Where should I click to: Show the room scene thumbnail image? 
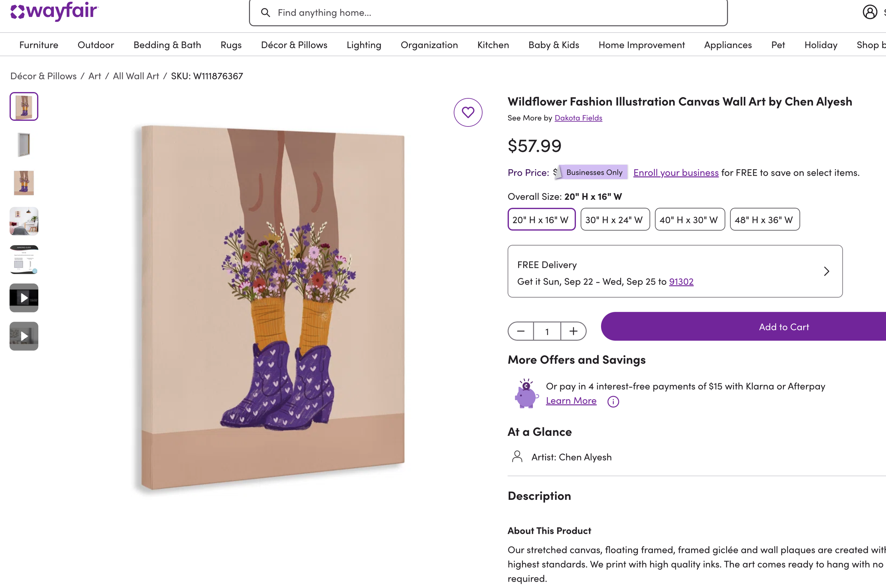tap(24, 221)
